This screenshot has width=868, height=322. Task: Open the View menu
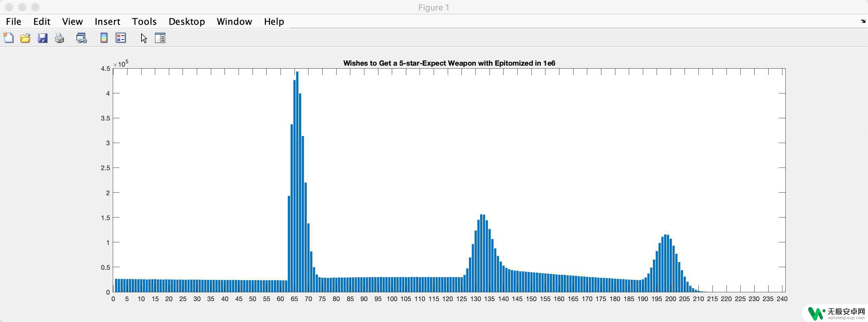73,22
